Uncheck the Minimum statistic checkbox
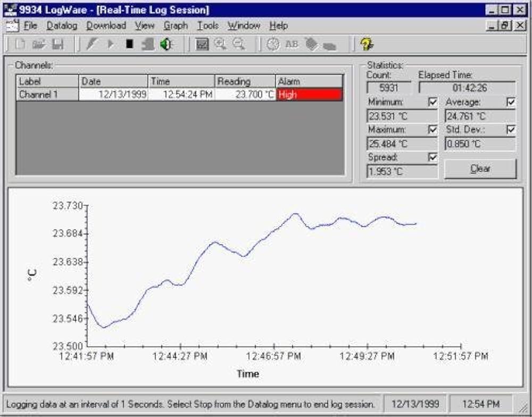Viewport: 532px width, 417px height. pos(433,102)
